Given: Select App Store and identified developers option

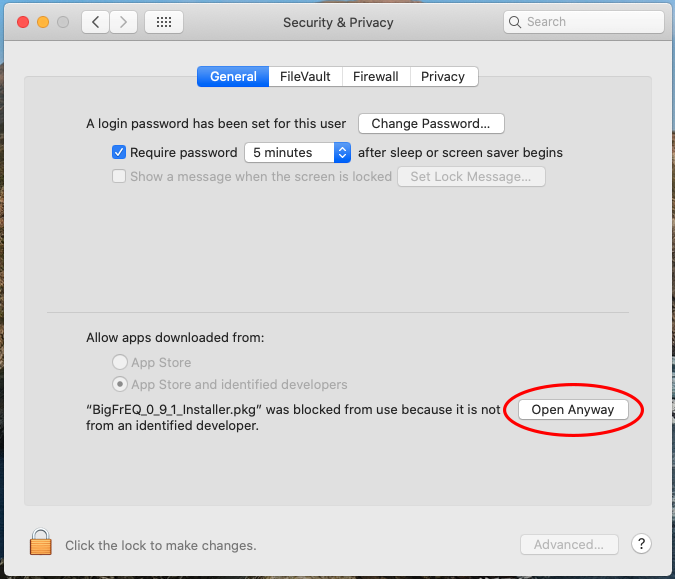Looking at the screenshot, I should [x=120, y=384].
